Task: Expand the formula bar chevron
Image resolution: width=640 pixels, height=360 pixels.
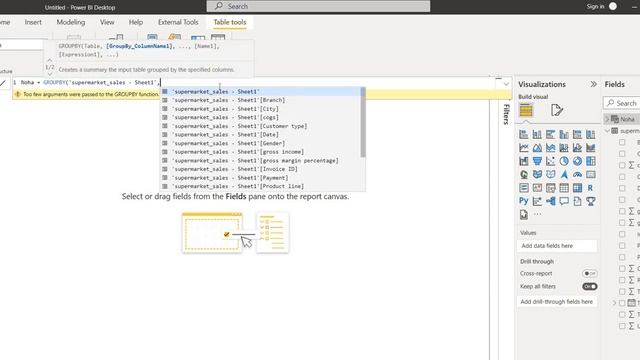Action: point(506,84)
